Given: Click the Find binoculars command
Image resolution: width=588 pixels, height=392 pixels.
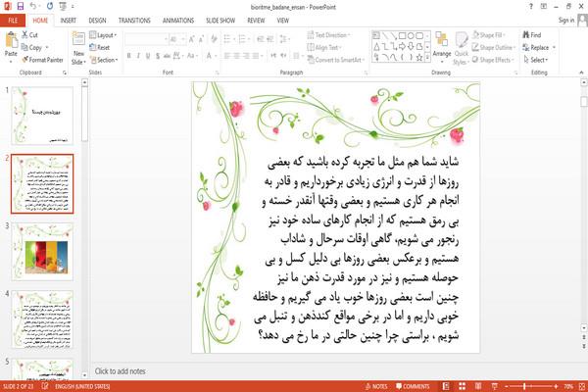Looking at the screenshot, I should (x=532, y=35).
